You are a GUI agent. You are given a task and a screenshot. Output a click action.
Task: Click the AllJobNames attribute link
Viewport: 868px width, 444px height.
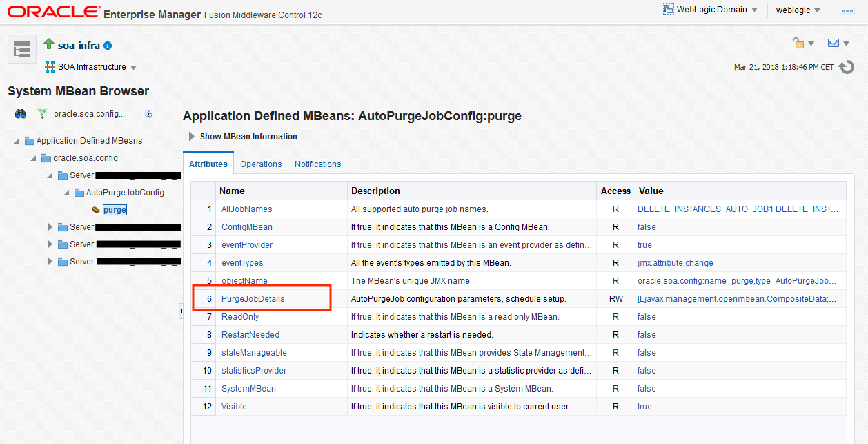coord(246,209)
